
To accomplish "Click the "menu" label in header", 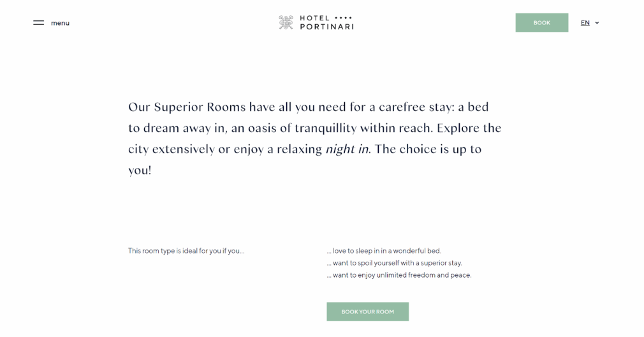I will click(x=60, y=23).
